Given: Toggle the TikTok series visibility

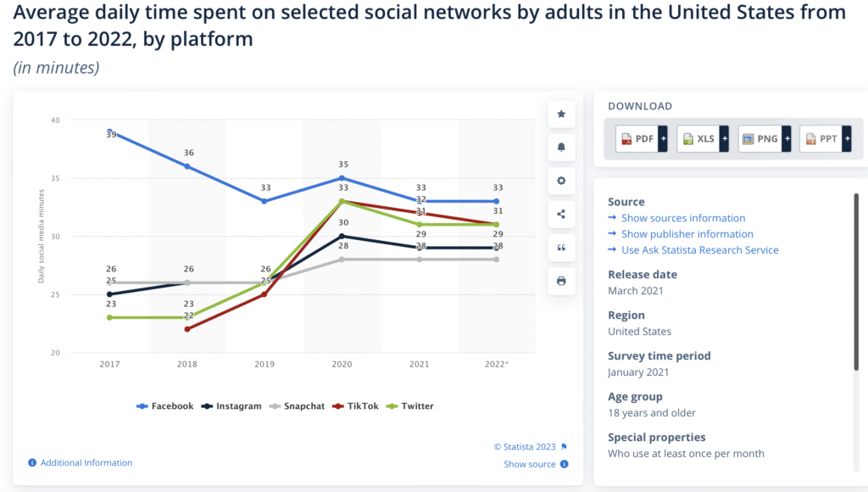Looking at the screenshot, I should [362, 405].
